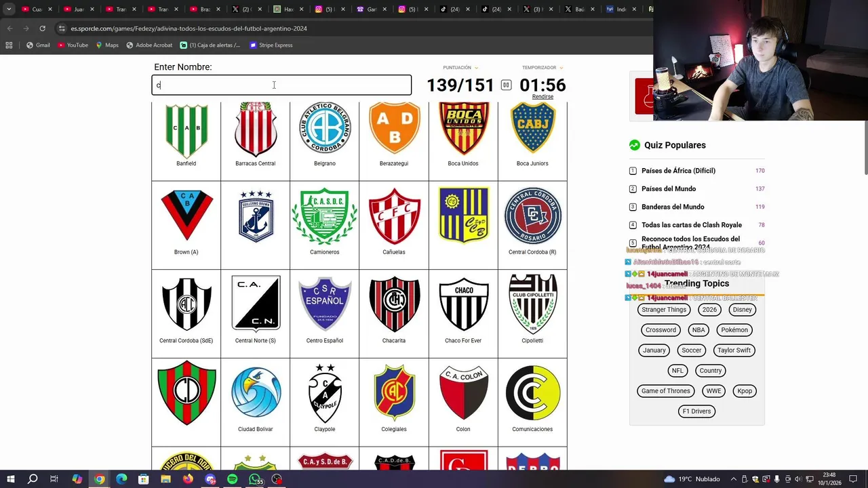Click the Chaco For Ever crest
Viewport: 868px width, 488px height.
463,304
